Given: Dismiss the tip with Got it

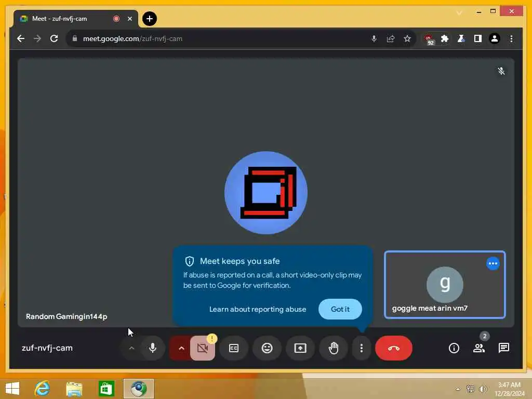Looking at the screenshot, I should [340, 309].
